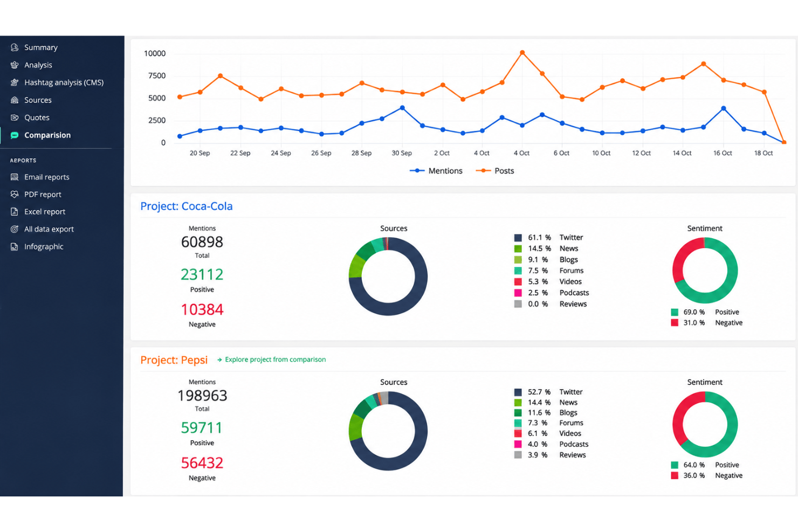Screen dimensions: 798x532
Task: Click the Project: Coca-Cola title
Action: [x=187, y=206]
